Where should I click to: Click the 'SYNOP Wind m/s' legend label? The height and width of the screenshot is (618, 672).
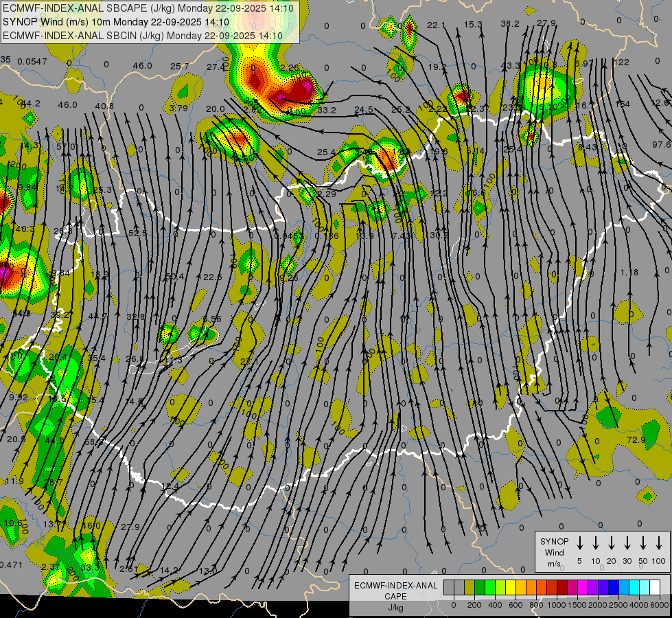click(x=554, y=552)
